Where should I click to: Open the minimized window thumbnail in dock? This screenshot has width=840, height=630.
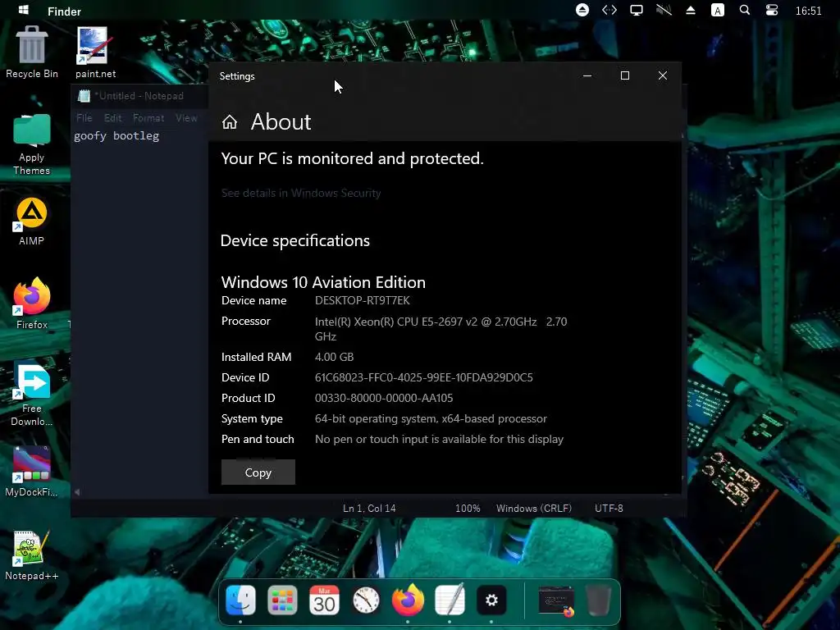click(x=556, y=600)
